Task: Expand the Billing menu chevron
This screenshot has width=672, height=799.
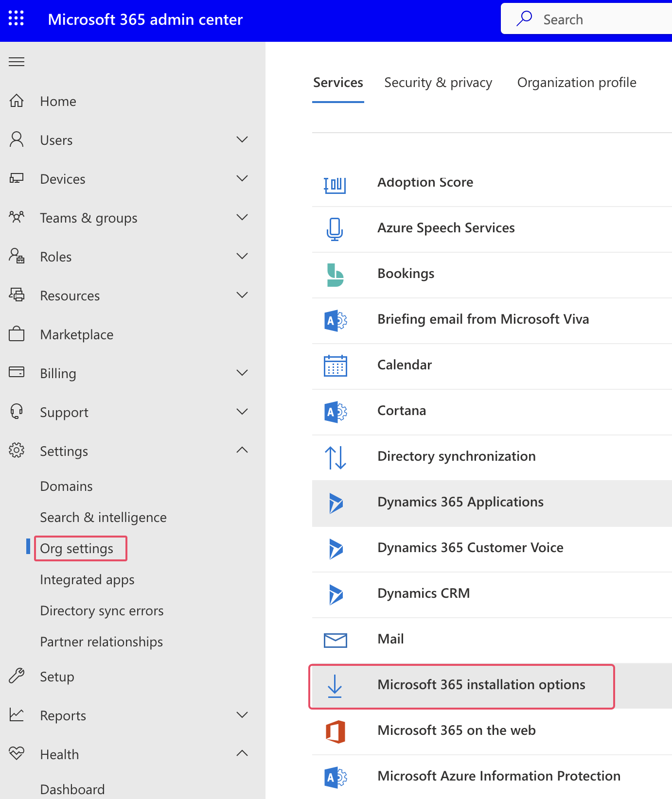Action: pos(242,373)
